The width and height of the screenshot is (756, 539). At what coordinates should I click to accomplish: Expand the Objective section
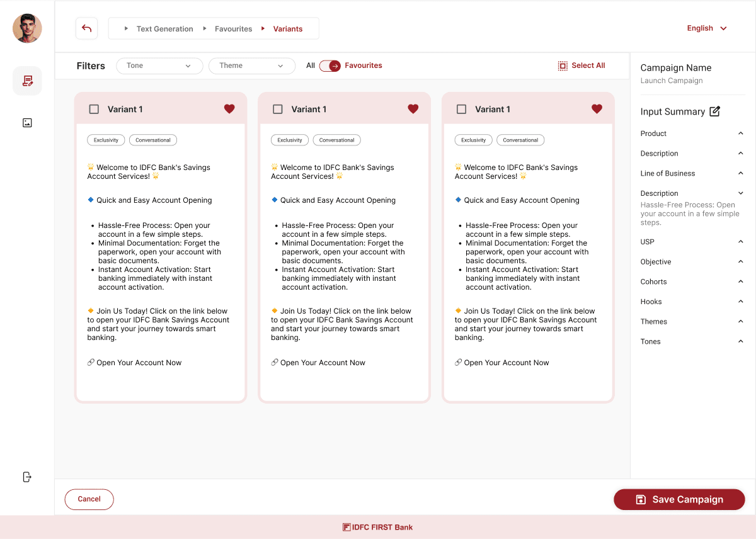741,262
